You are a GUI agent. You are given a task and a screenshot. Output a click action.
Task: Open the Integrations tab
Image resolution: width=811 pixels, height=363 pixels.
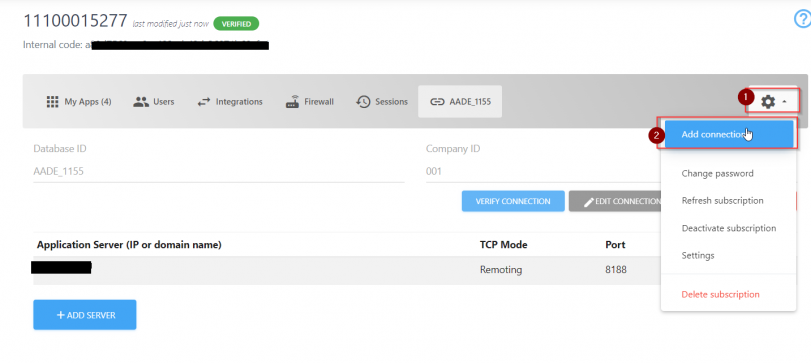[x=230, y=101]
